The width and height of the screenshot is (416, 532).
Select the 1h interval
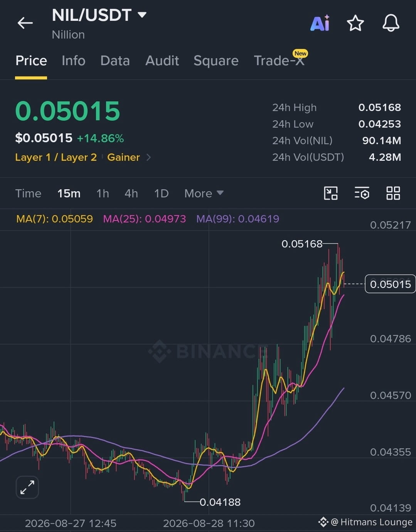103,193
